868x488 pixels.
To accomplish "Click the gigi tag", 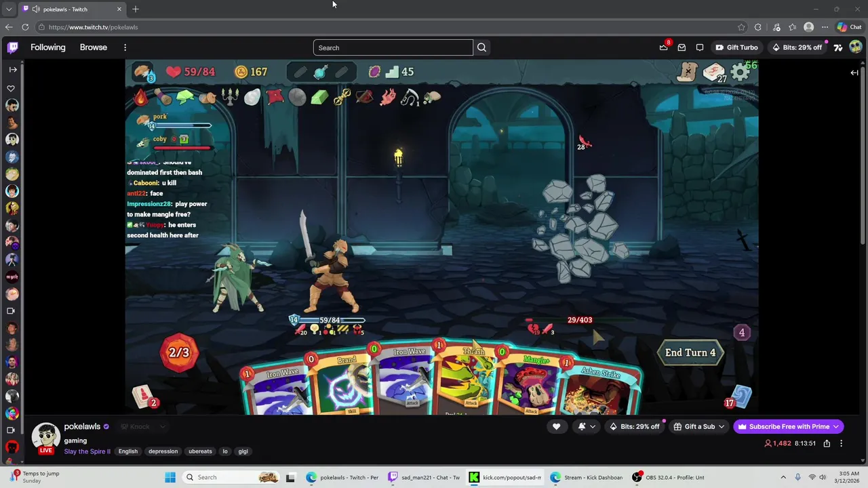I will coord(243,451).
